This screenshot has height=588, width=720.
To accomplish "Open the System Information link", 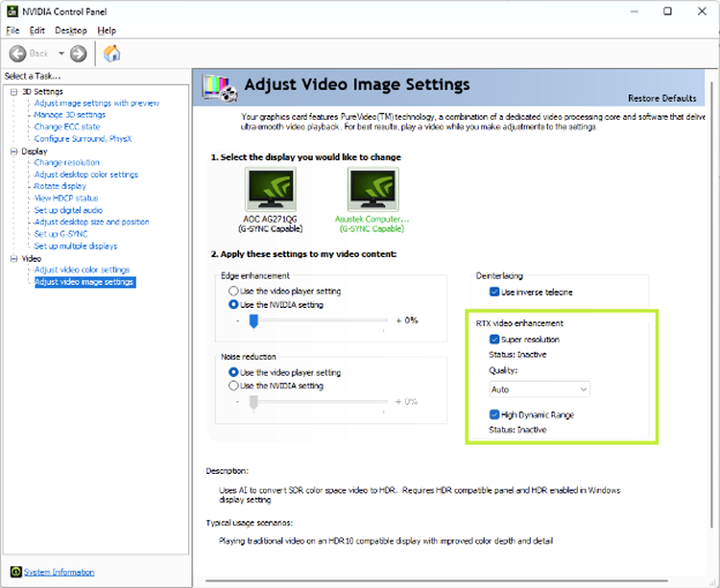I will 60,572.
